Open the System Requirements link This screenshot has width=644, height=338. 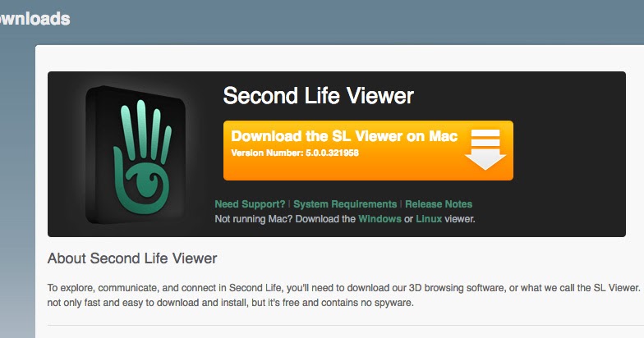tap(345, 203)
